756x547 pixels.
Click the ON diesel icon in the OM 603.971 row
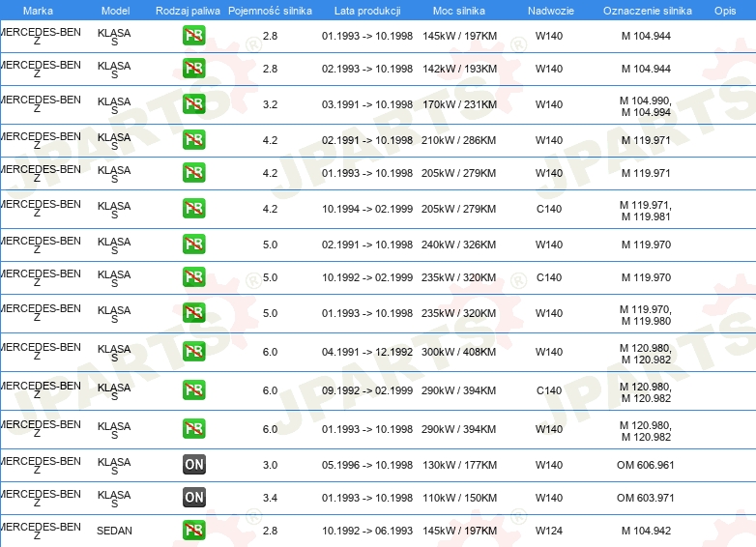tap(193, 497)
